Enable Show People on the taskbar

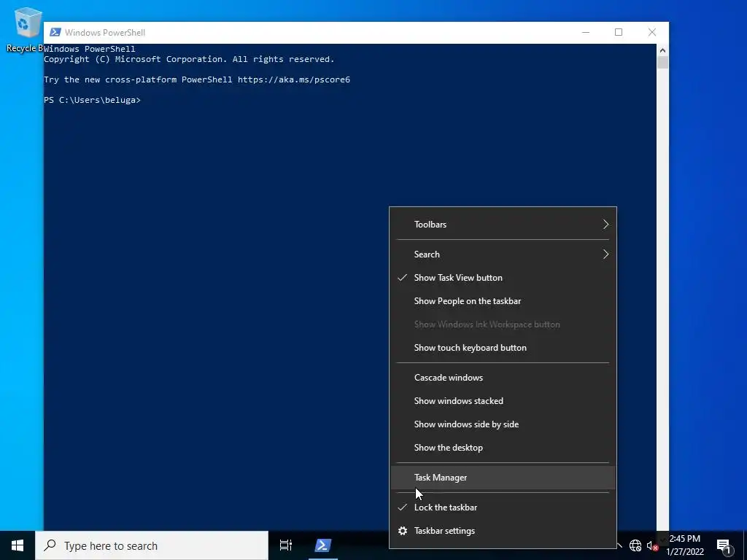(x=503, y=301)
